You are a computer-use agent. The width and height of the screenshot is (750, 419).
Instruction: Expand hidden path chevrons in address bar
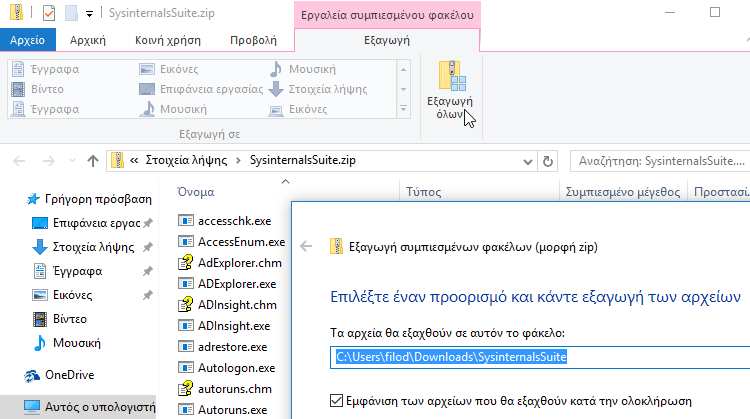click(x=134, y=161)
